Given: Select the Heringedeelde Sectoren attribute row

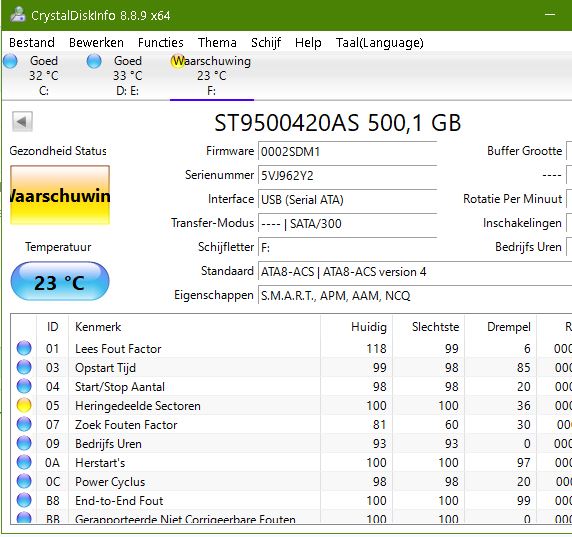Looking at the screenshot, I should [x=291, y=405].
